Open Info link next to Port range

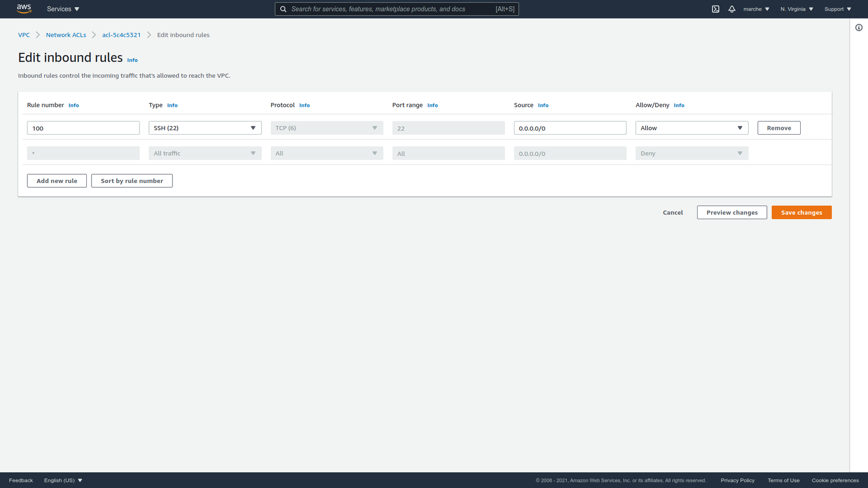pos(432,105)
